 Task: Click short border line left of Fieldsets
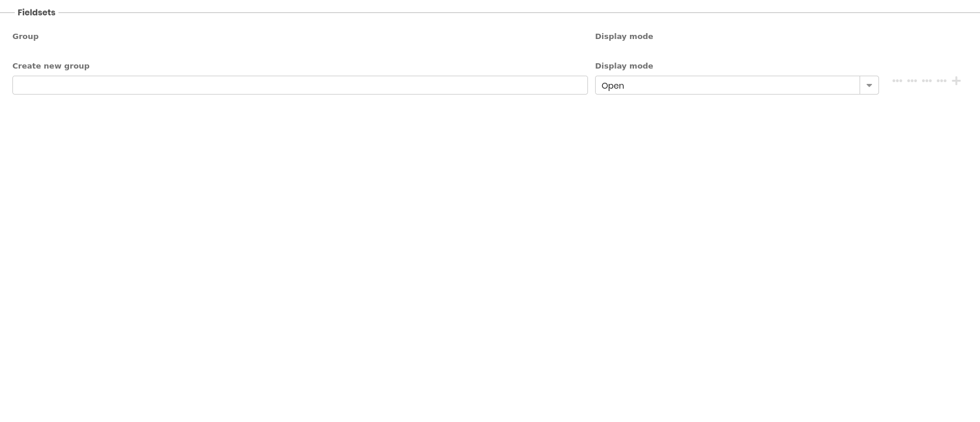point(6,12)
